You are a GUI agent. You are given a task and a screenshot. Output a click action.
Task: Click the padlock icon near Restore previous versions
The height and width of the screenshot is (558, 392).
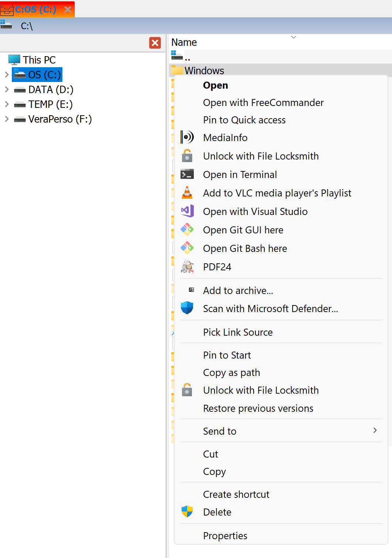coord(187,390)
